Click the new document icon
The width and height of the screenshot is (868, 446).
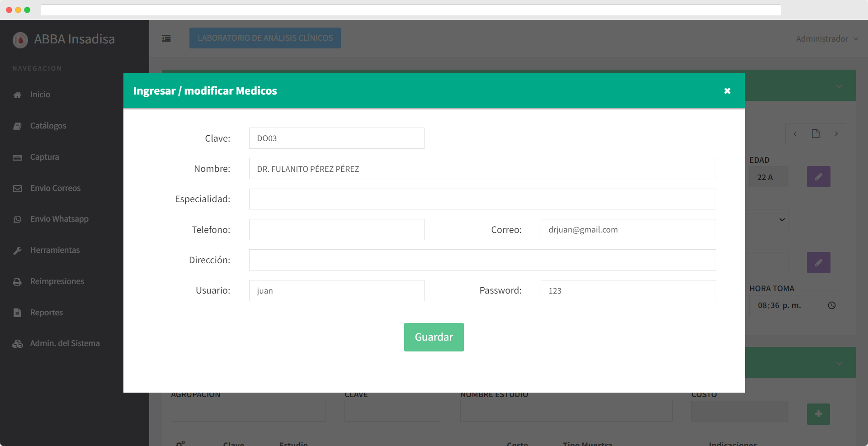coord(816,134)
